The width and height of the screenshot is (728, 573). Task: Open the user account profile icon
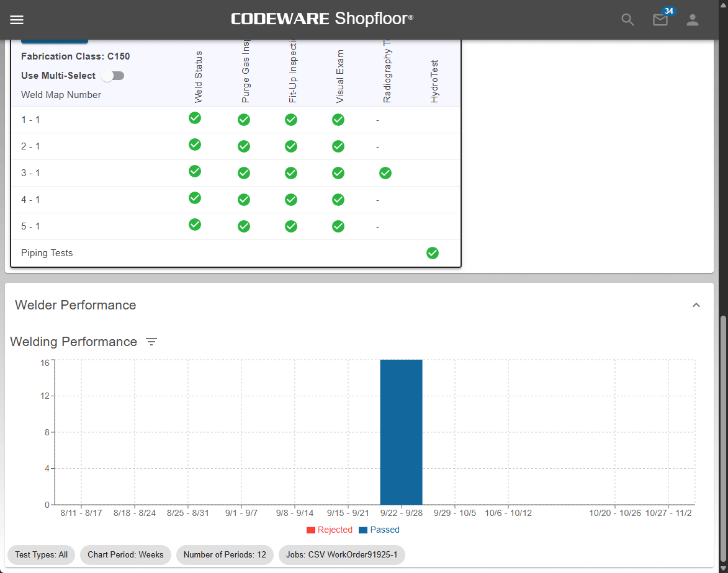coord(693,20)
